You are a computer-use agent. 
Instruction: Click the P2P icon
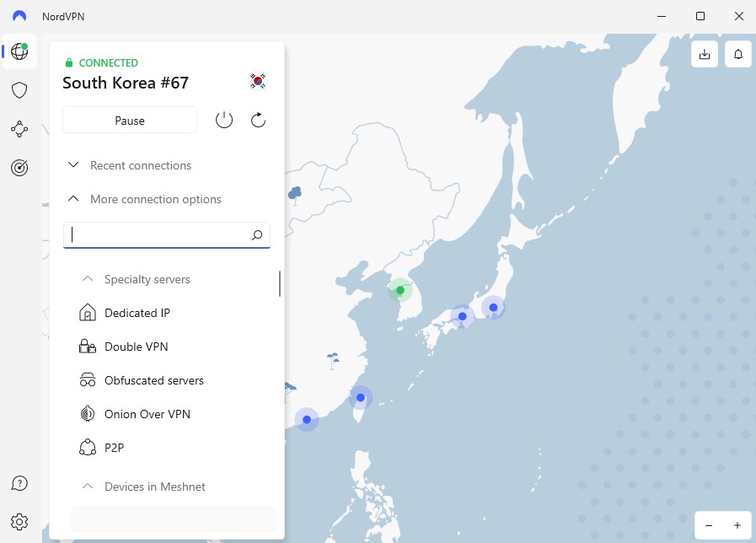(88, 448)
